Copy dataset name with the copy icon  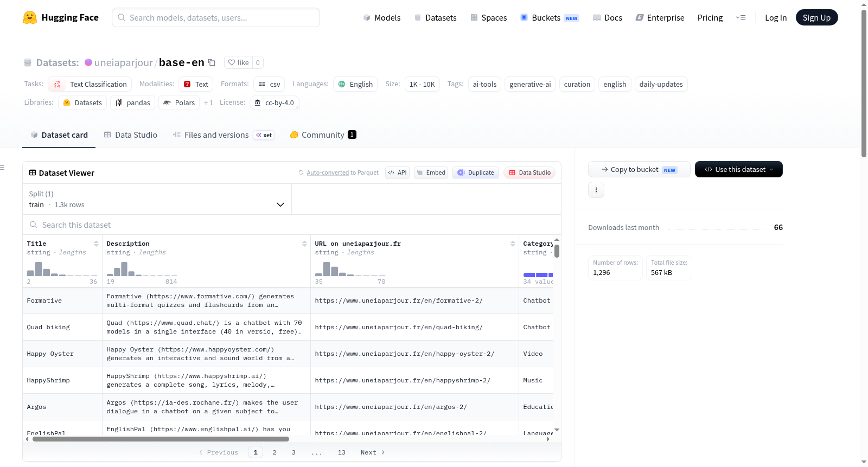point(212,62)
